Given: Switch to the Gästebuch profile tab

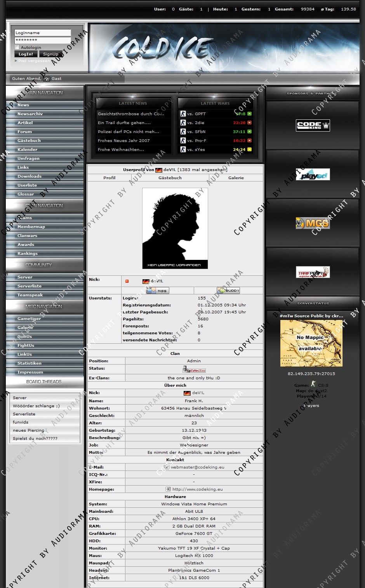Looking at the screenshot, I should click(x=170, y=178).
